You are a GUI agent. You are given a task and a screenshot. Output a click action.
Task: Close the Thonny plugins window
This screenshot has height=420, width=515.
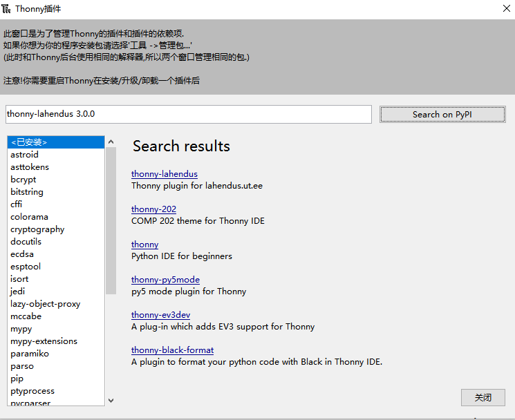pos(507,8)
